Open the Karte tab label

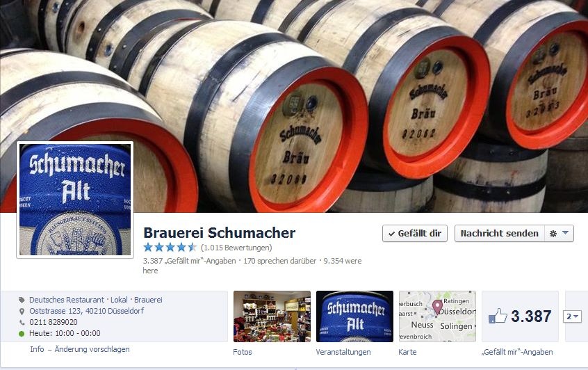click(407, 352)
